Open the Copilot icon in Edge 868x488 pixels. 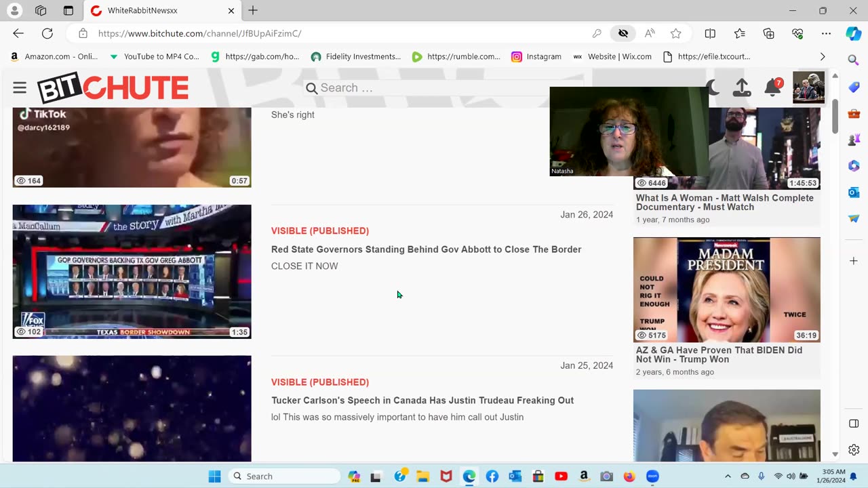point(854,33)
